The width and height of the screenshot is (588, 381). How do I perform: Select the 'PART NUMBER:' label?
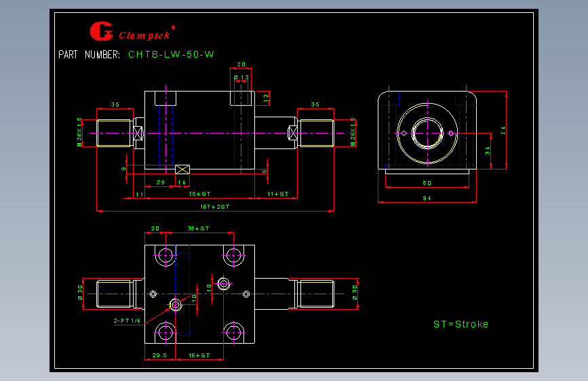click(90, 55)
